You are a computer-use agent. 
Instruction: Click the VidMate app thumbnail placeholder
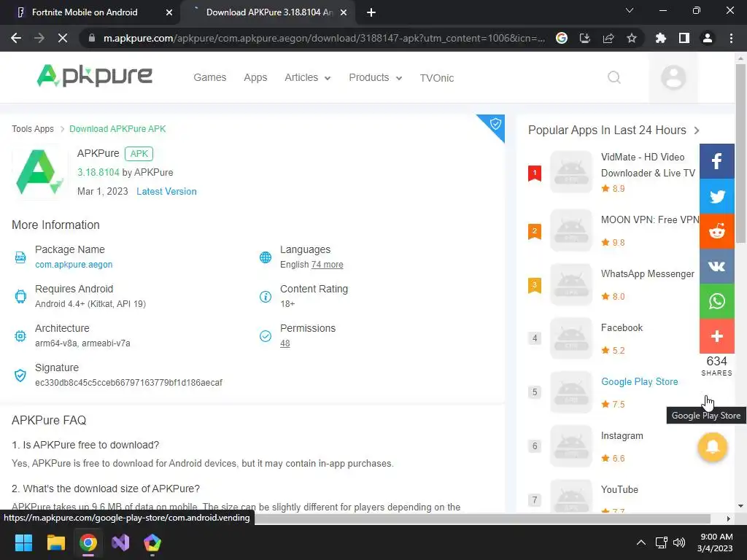click(570, 172)
